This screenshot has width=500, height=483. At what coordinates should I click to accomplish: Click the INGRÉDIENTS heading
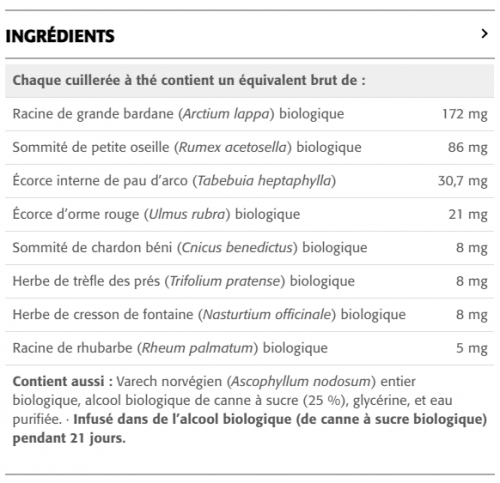coord(60,36)
